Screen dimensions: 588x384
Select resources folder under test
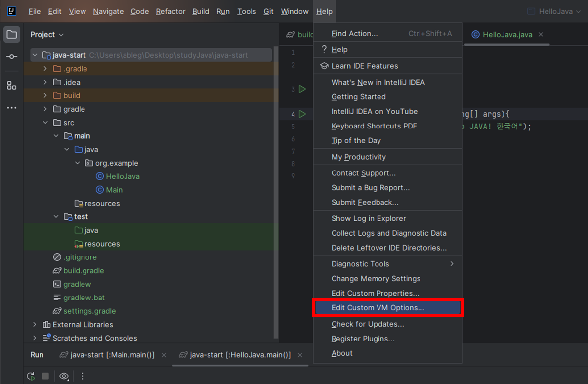click(x=97, y=244)
